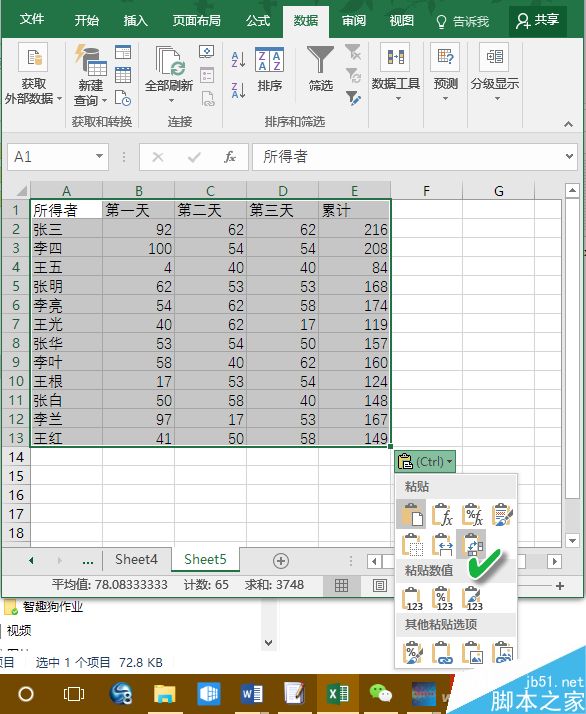Choose Paste Values 123 icon
The width and height of the screenshot is (586, 714).
coord(412,599)
